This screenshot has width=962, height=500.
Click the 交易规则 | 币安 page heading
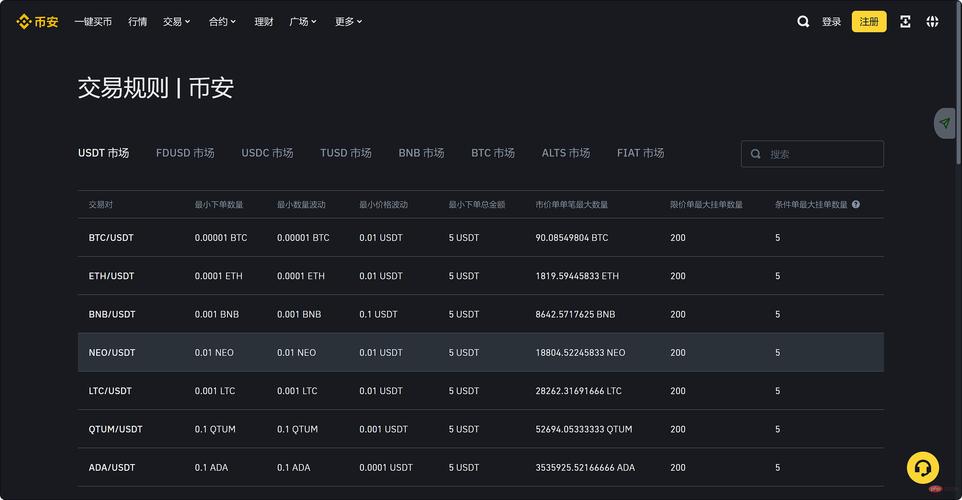coord(156,88)
